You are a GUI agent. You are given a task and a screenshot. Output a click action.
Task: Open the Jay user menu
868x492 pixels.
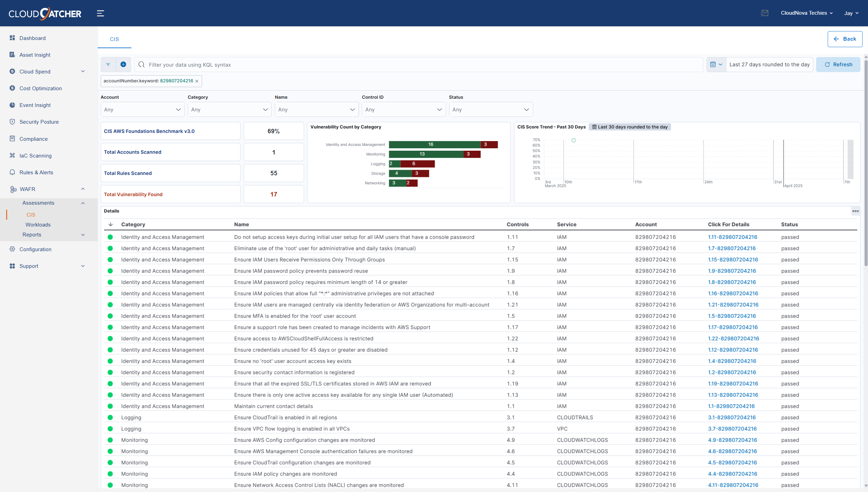point(851,13)
